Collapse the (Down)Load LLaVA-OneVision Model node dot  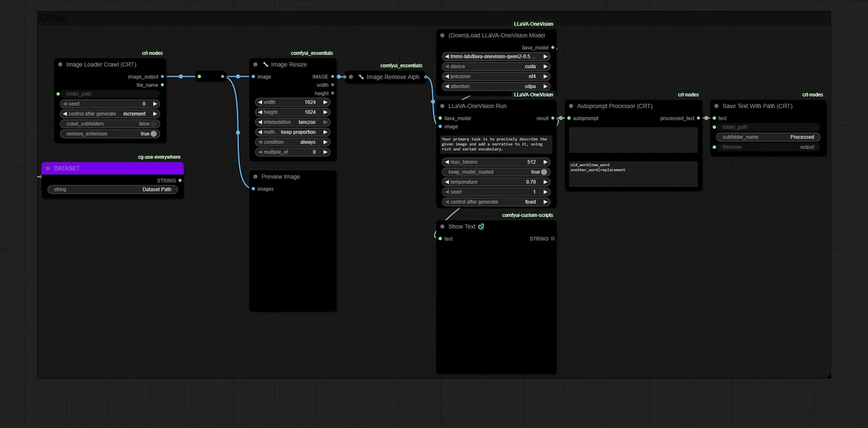(442, 35)
